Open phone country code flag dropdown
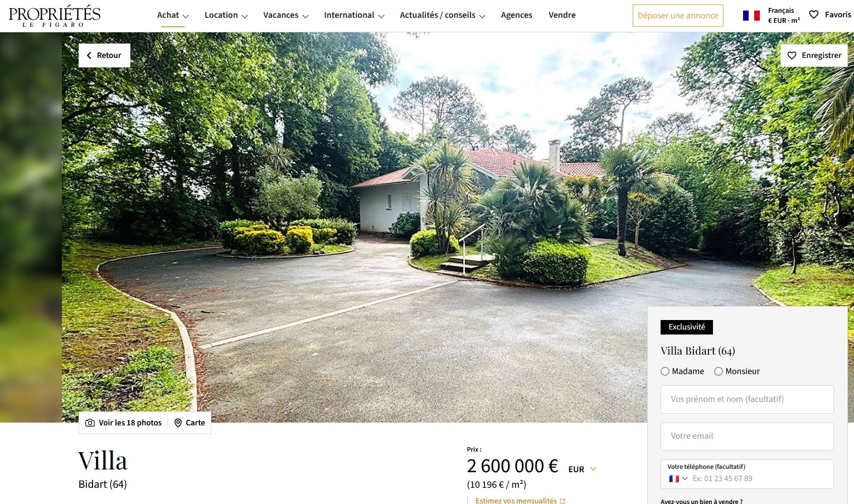Image resolution: width=854 pixels, height=504 pixels. click(x=678, y=478)
